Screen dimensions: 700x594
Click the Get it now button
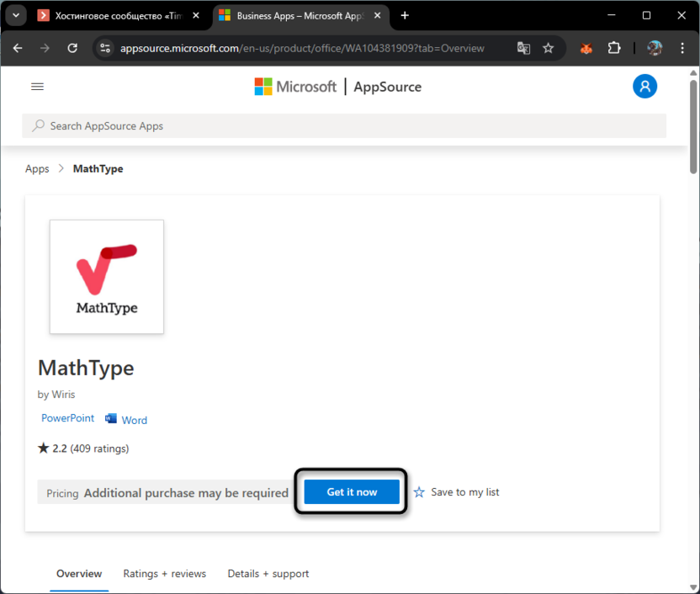pyautogui.click(x=352, y=492)
